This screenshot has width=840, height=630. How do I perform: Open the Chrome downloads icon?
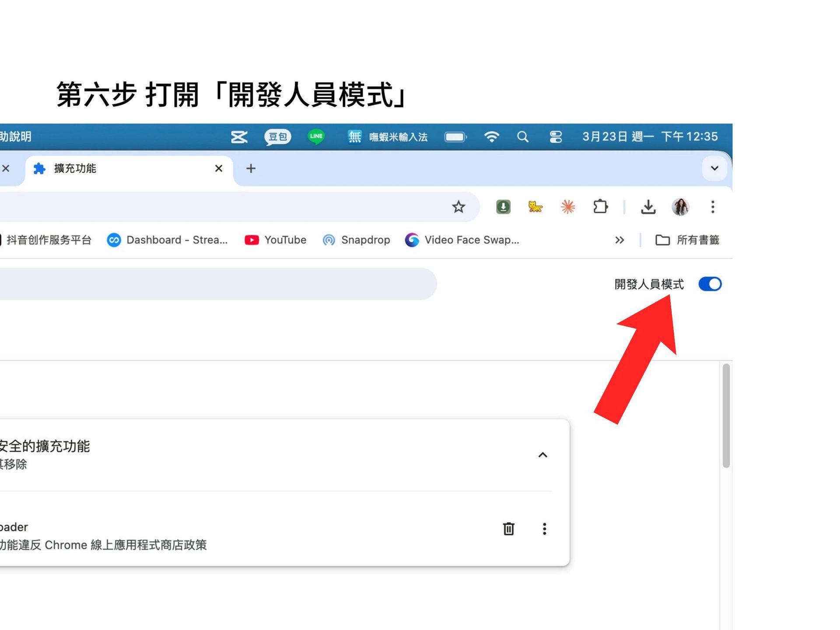pyautogui.click(x=648, y=207)
